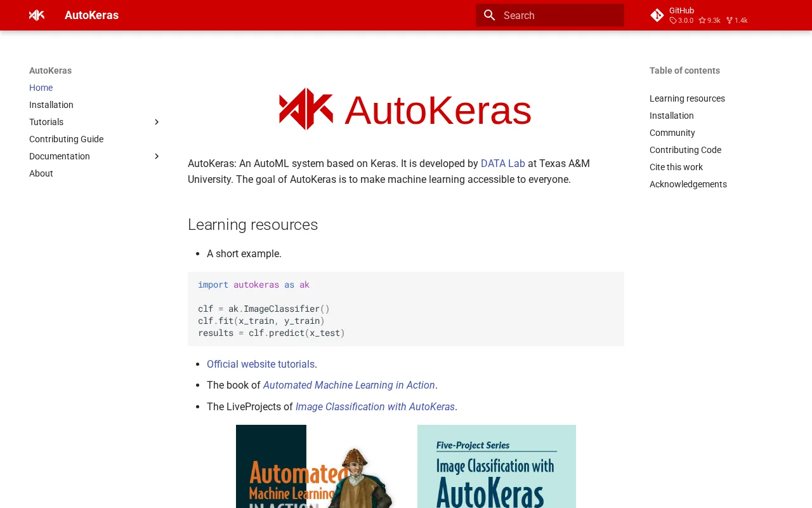Click the Image Classification with AutoKeras cover
The image size is (812, 508).
pyautogui.click(x=497, y=467)
